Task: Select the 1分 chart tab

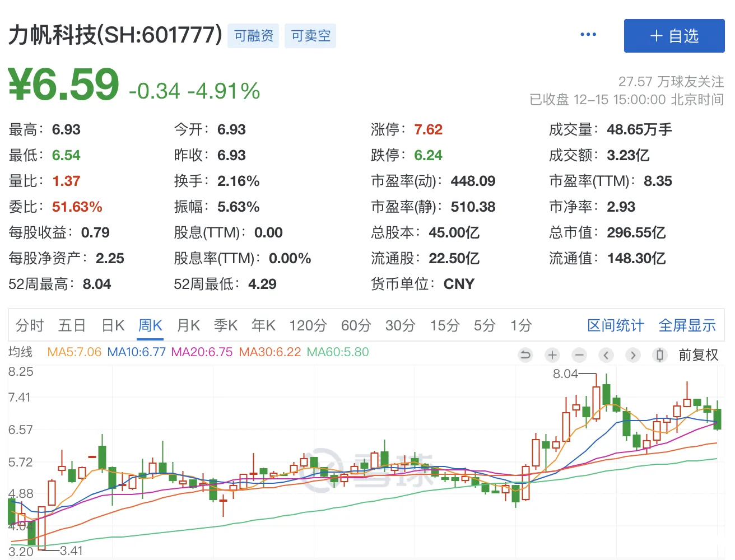Action: [521, 325]
